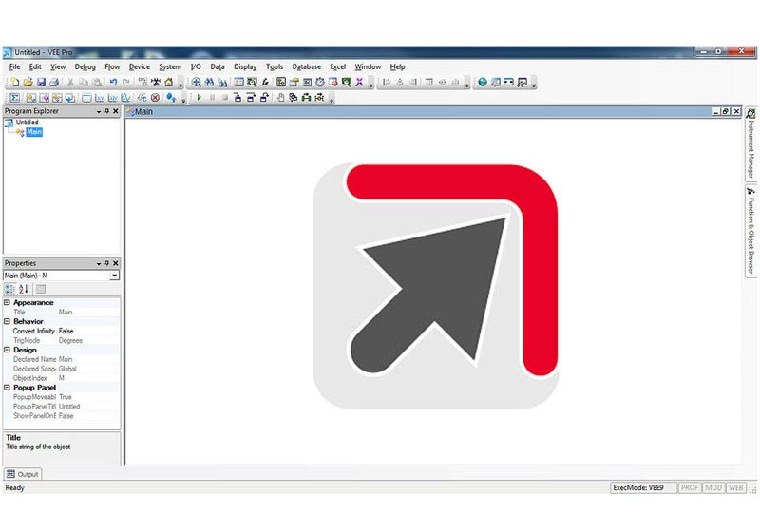Open the Database menu
This screenshot has height=532, width=760.
click(x=306, y=66)
